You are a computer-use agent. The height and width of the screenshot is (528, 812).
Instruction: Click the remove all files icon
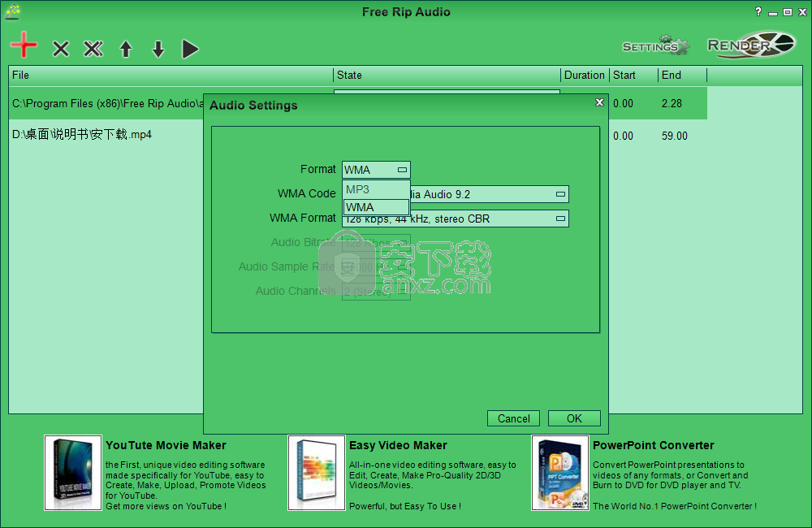click(93, 50)
